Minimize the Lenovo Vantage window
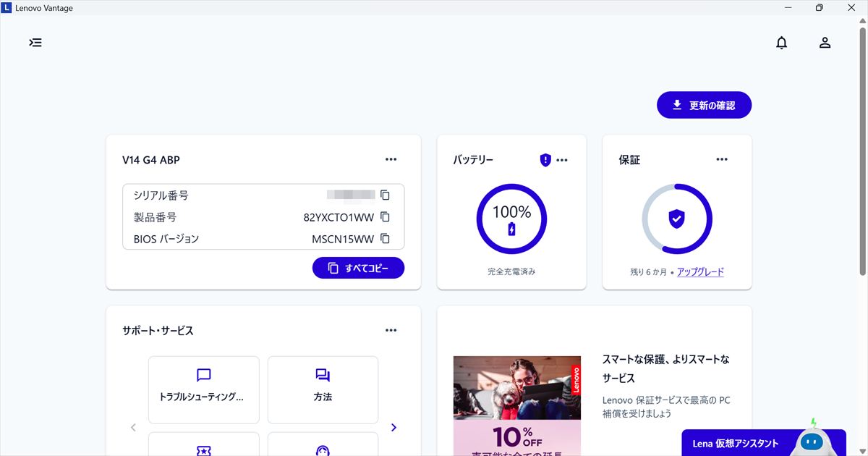Viewport: 868px width, 456px height. pyautogui.click(x=788, y=8)
